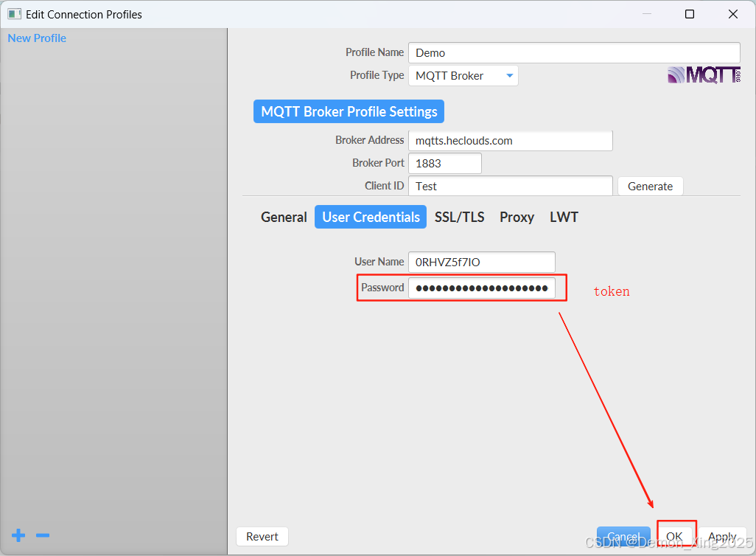The height and width of the screenshot is (556, 756).
Task: Switch to the General tab
Action: coord(284,218)
